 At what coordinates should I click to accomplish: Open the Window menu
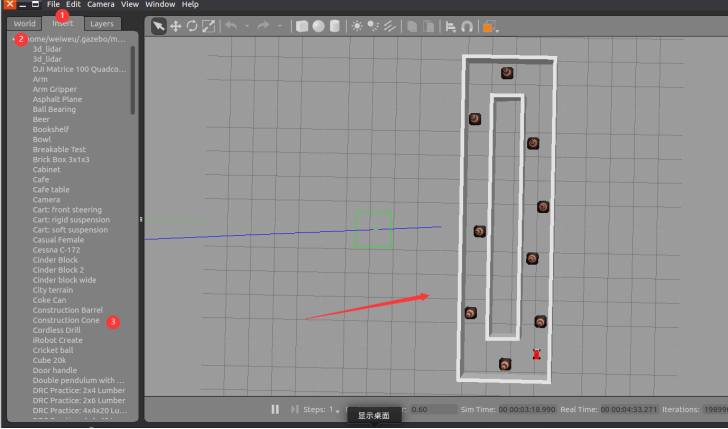tap(160, 5)
